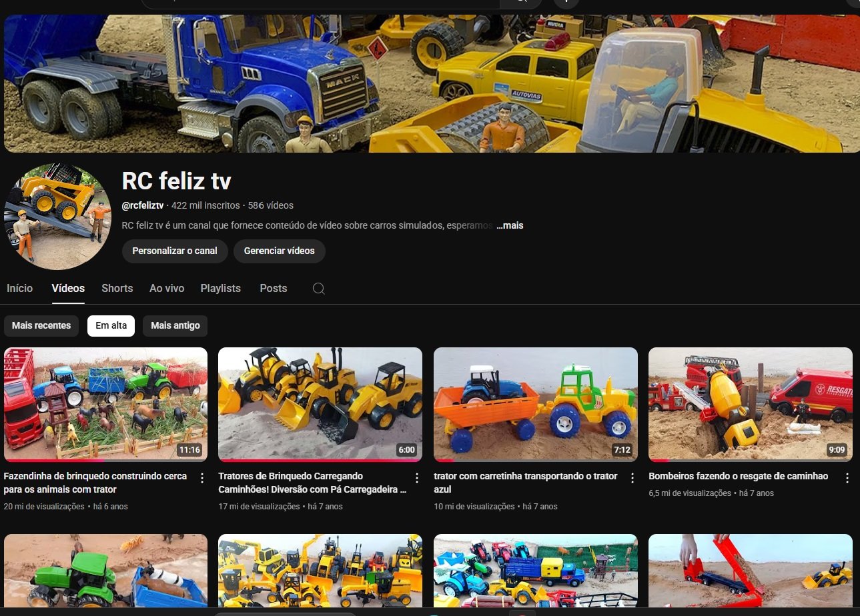
Task: Click the 422 mil inscritos subscriber count
Action: [x=205, y=205]
